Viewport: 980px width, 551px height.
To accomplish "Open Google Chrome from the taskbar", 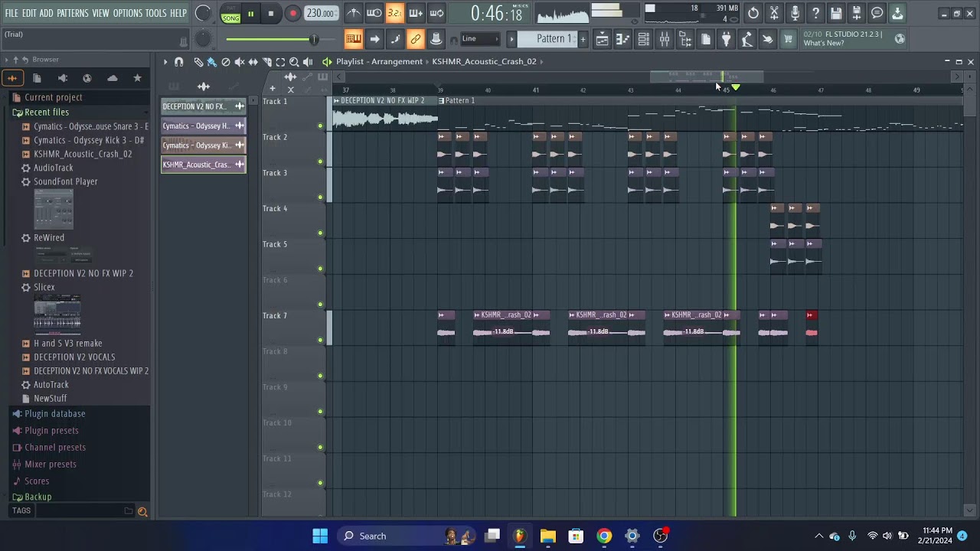I will (x=604, y=536).
